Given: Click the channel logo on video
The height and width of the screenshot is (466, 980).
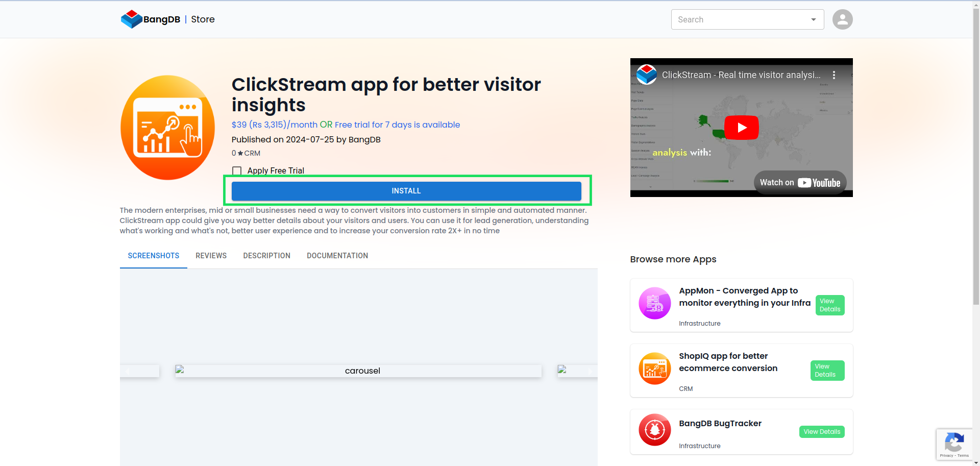Looking at the screenshot, I should pyautogui.click(x=646, y=75).
